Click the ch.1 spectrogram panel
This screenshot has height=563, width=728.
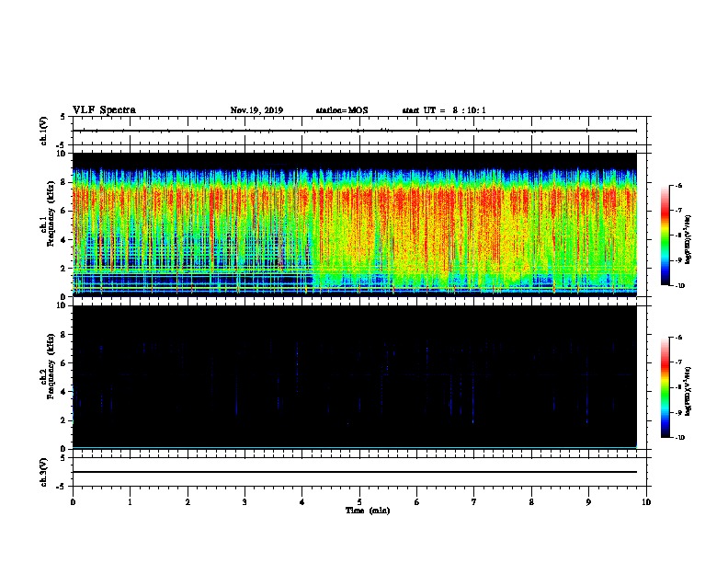(355, 224)
